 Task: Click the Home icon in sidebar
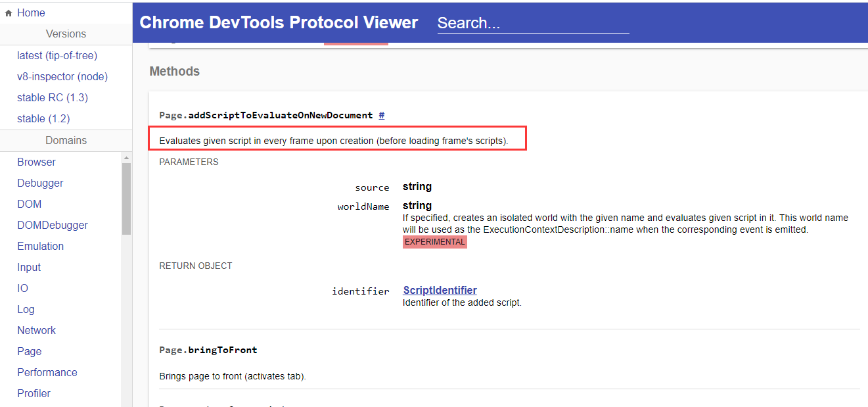click(x=9, y=13)
